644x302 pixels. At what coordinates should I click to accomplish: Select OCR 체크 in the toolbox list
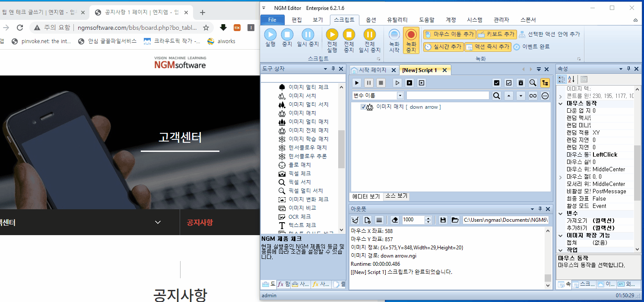[299, 217]
